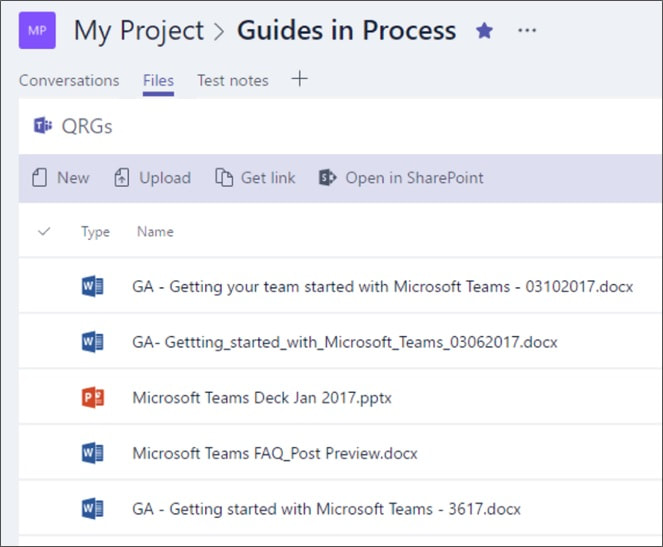The image size is (663, 547).
Task: Click PowerPoint icon for Deck Jan 2017
Action: [x=93, y=397]
